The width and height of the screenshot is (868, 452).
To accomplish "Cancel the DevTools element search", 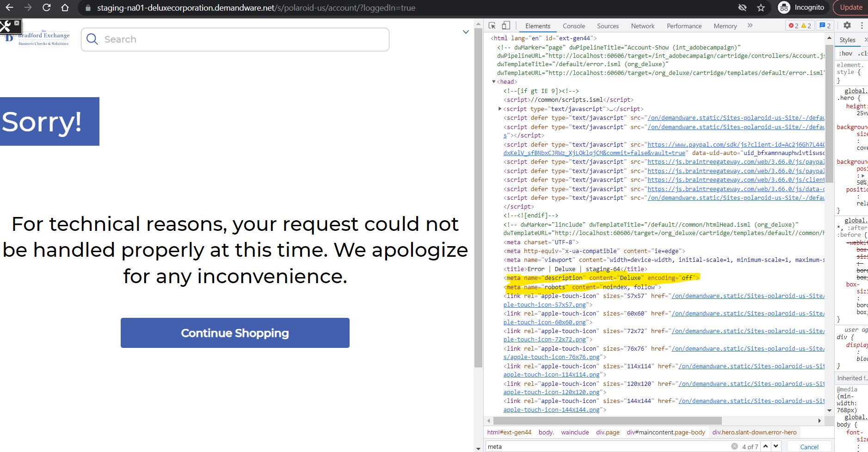I will pyautogui.click(x=809, y=447).
